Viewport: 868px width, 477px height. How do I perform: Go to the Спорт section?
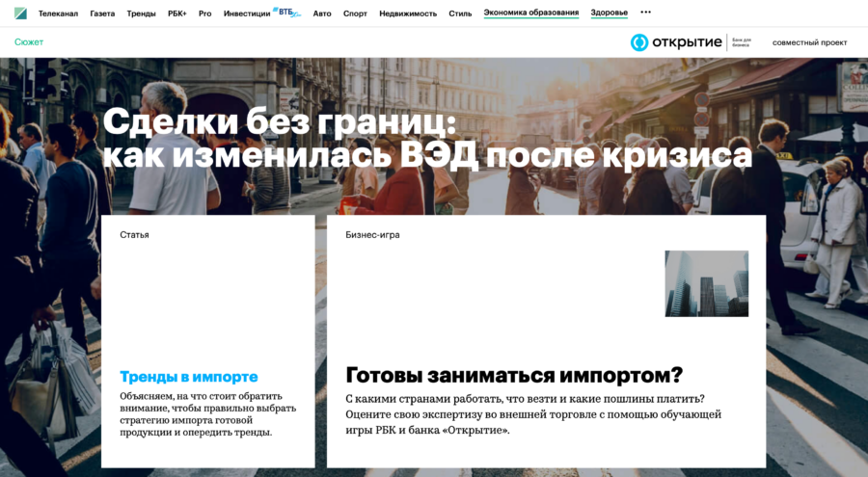pyautogui.click(x=355, y=13)
